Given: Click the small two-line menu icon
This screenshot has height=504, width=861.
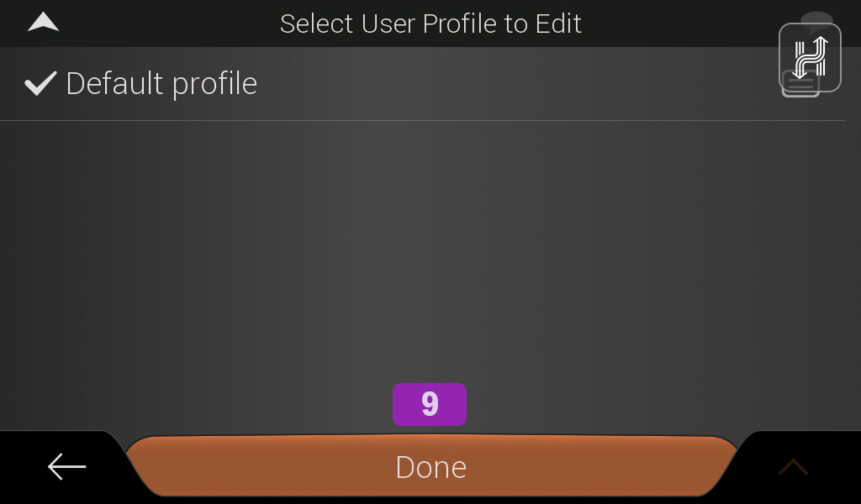Looking at the screenshot, I should (x=800, y=84).
